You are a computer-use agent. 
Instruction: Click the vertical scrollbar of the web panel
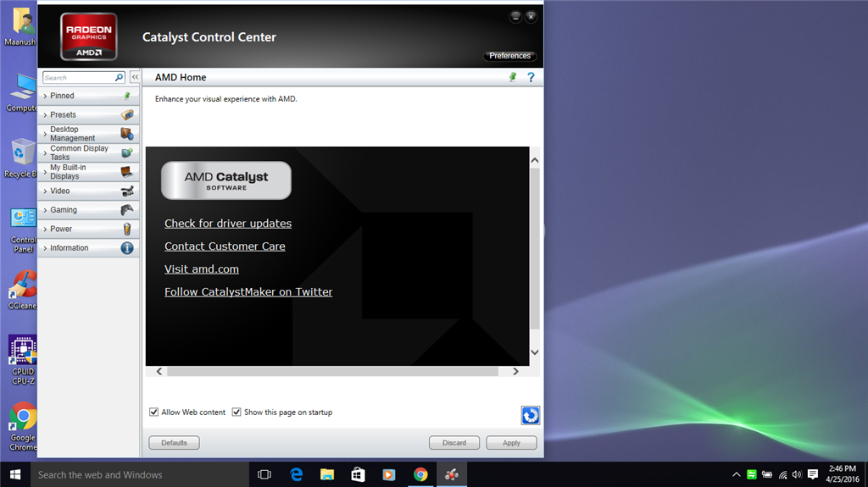[x=535, y=249]
